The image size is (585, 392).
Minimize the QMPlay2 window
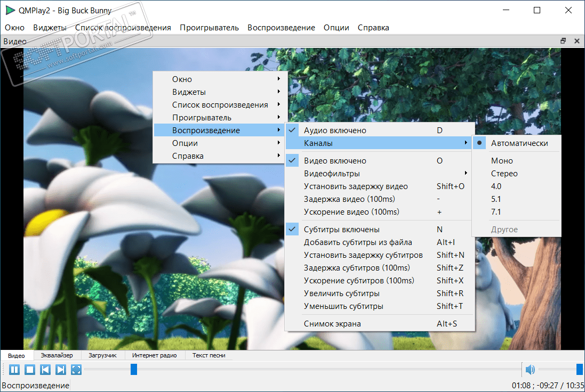[506, 10]
